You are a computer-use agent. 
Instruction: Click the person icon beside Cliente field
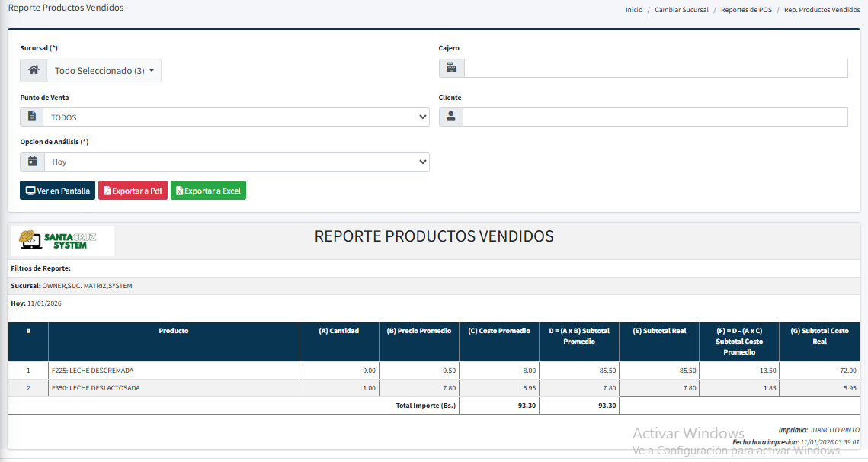[x=451, y=117]
